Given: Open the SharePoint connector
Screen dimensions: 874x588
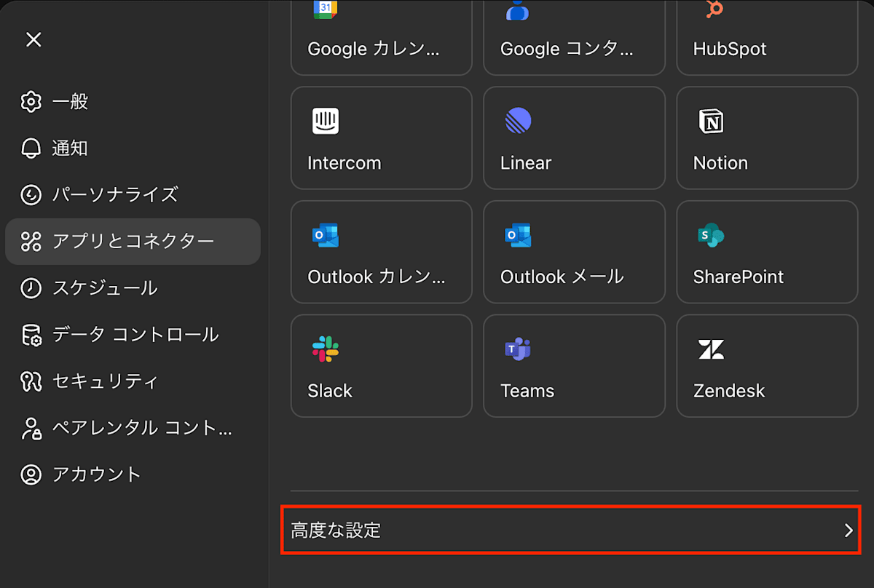Looking at the screenshot, I should 766,252.
